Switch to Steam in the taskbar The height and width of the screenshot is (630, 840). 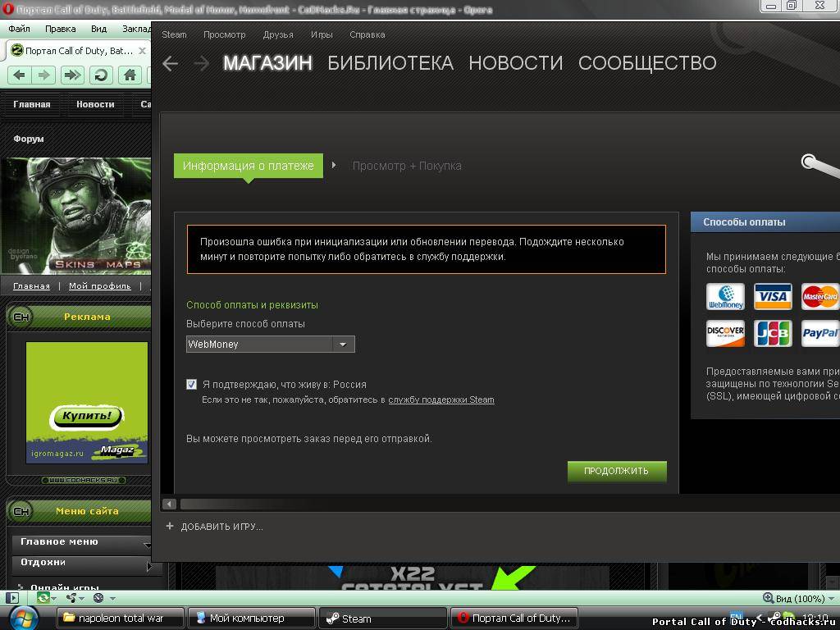tap(383, 618)
